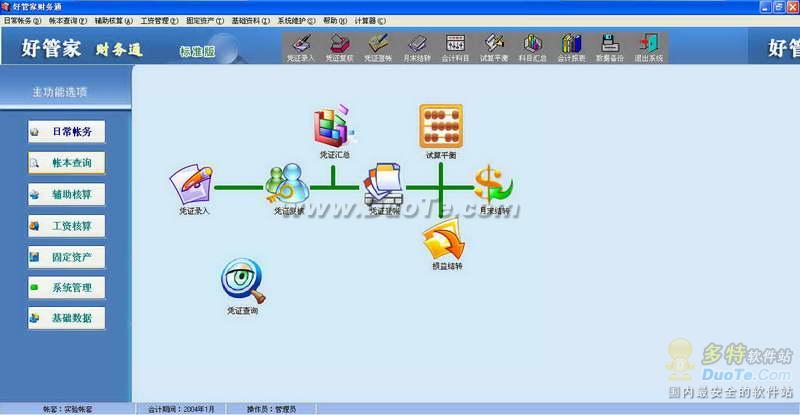Open 月末结转 dollar icon in the workflow
Screen dimensions: 800x415
pyautogui.click(x=494, y=189)
